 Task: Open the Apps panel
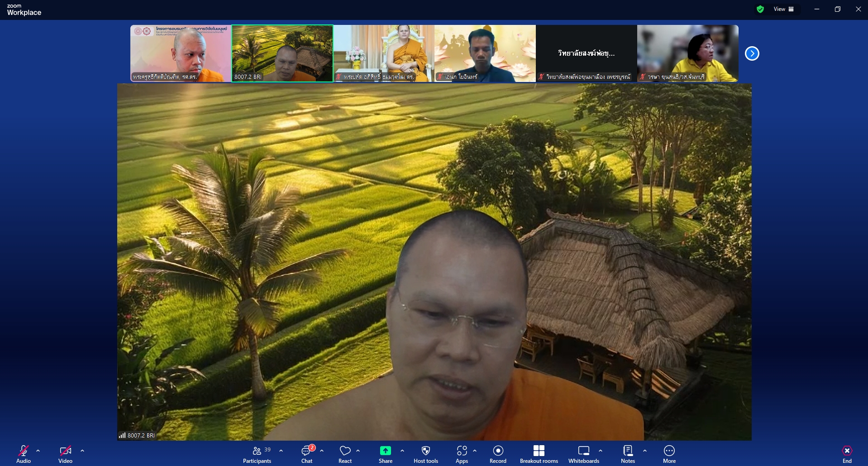(462, 454)
